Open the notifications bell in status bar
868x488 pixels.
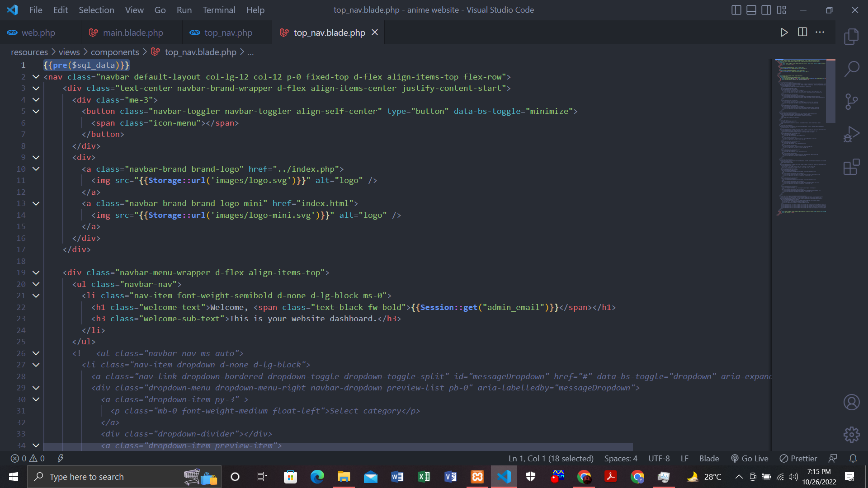coord(853,459)
